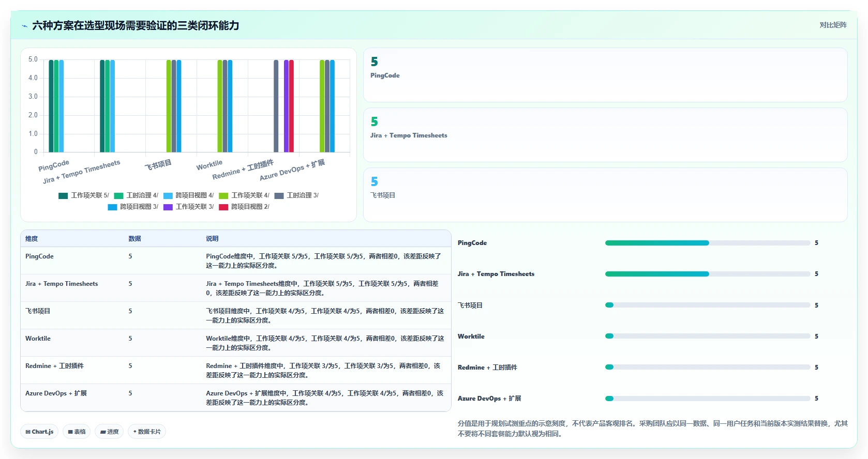Click the value 5 in the 飞书项目 table row
Image resolution: width=868 pixels, height=459 pixels.
click(x=130, y=311)
